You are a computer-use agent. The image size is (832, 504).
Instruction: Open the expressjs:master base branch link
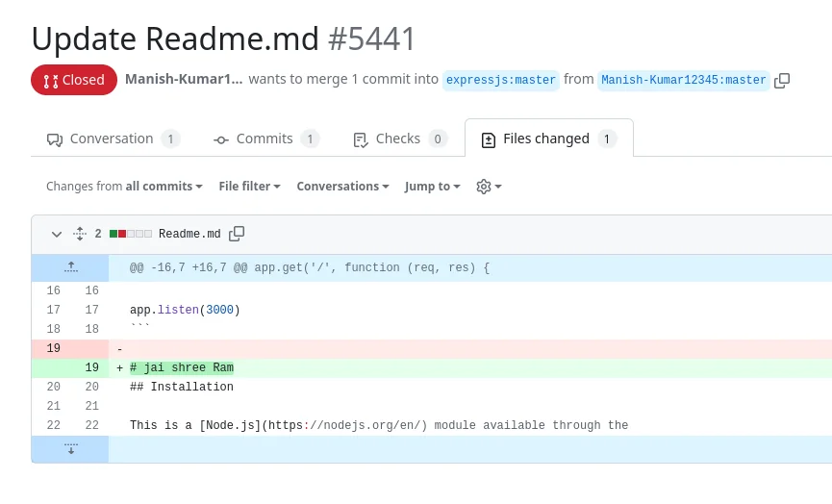pos(500,80)
